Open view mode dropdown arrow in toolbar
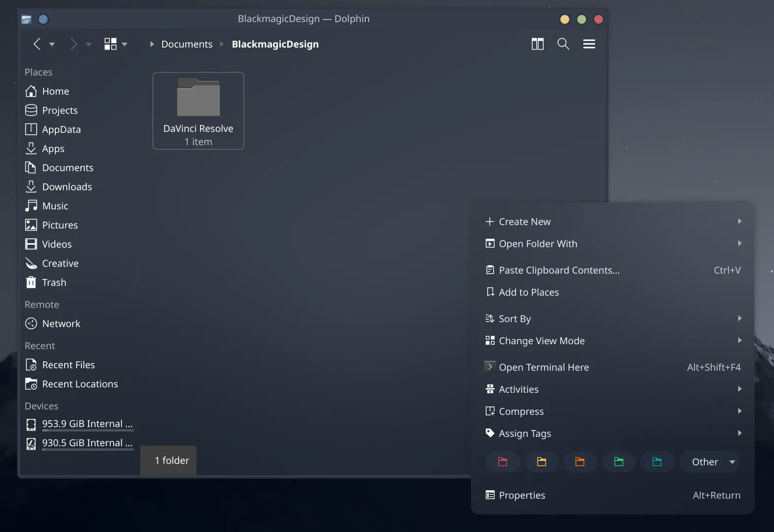The image size is (774, 532). [x=125, y=44]
